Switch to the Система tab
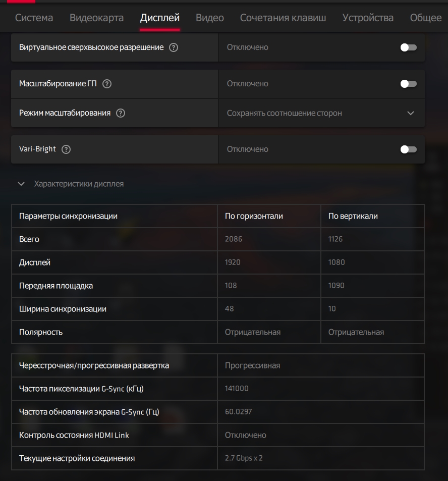This screenshot has height=481, width=448. click(34, 18)
